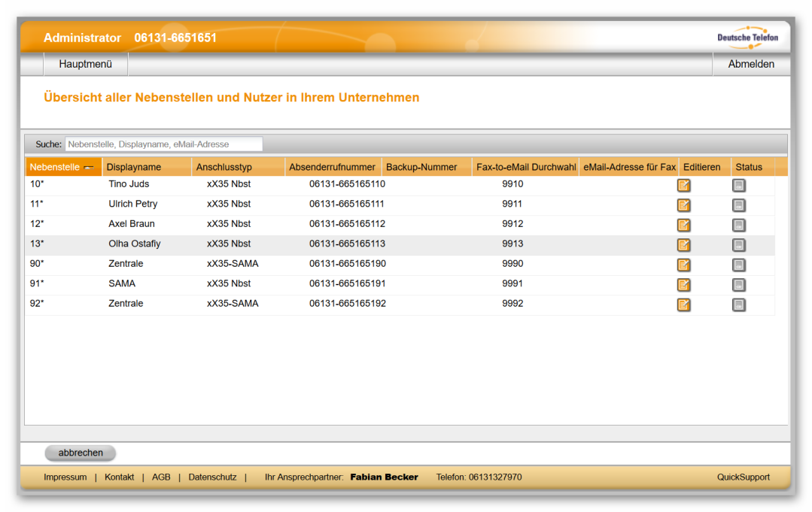Show status for SAMA extension 91

(738, 285)
